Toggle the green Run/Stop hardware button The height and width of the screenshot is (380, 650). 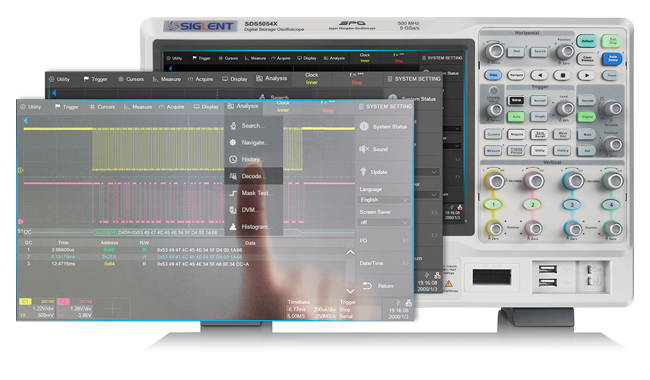(x=612, y=41)
